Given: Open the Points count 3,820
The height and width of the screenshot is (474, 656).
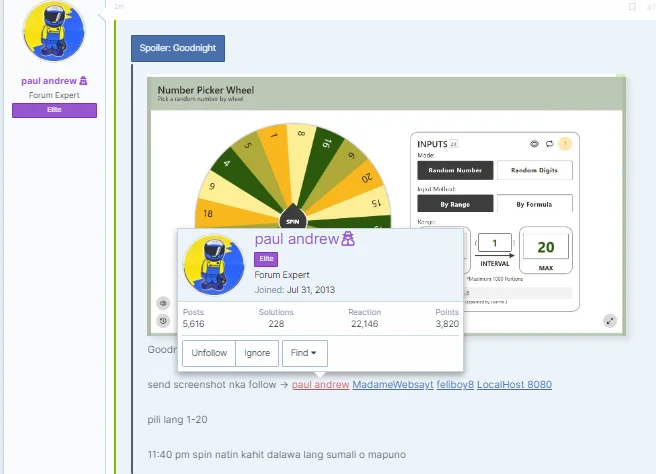Looking at the screenshot, I should [x=447, y=323].
